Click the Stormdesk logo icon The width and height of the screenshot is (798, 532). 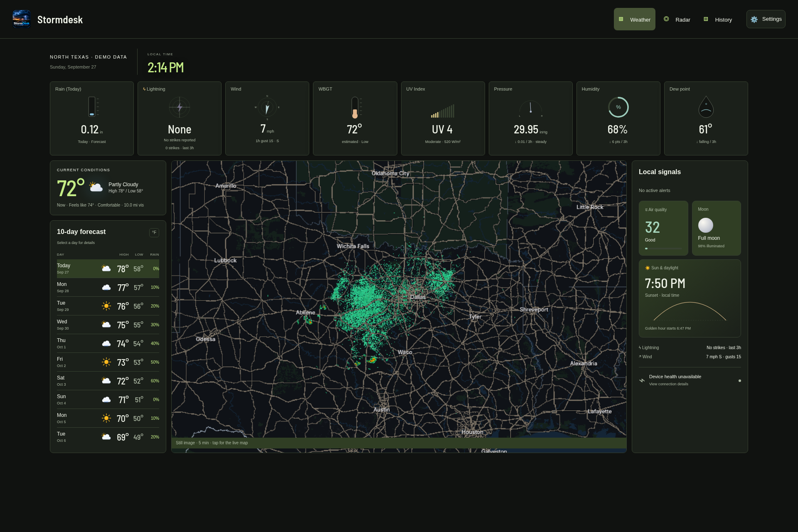22,19
